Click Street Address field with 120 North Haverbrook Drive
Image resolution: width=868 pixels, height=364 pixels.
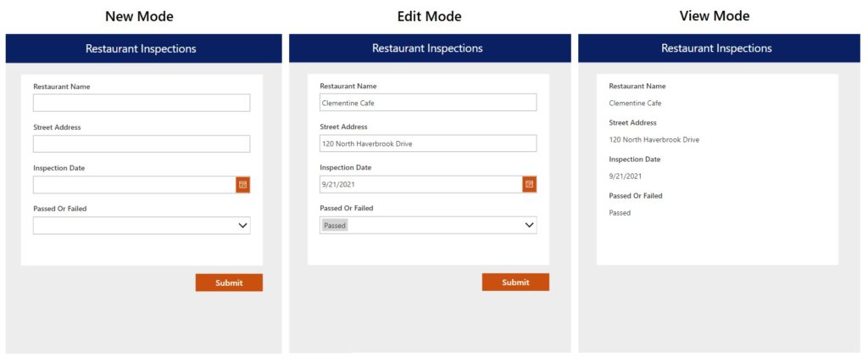[428, 143]
